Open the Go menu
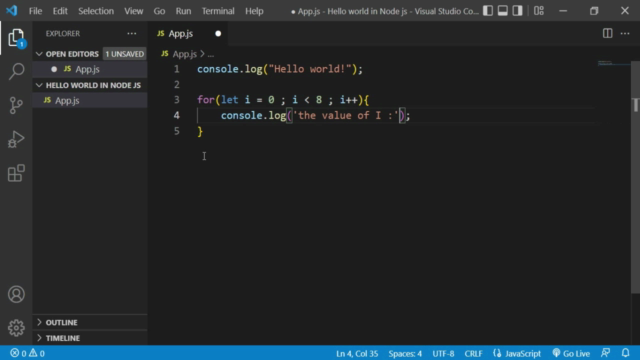The height and width of the screenshot is (360, 640). (159, 11)
